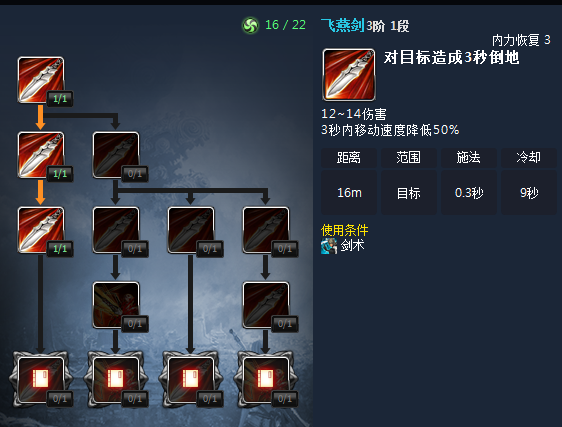
Task: Click the 距离 distance stat header
Action: tap(349, 158)
